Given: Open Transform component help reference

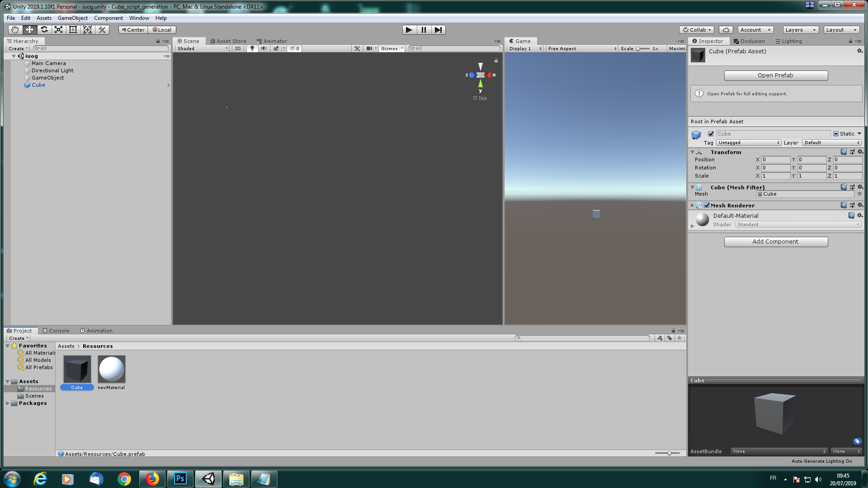Looking at the screenshot, I should click(x=844, y=152).
